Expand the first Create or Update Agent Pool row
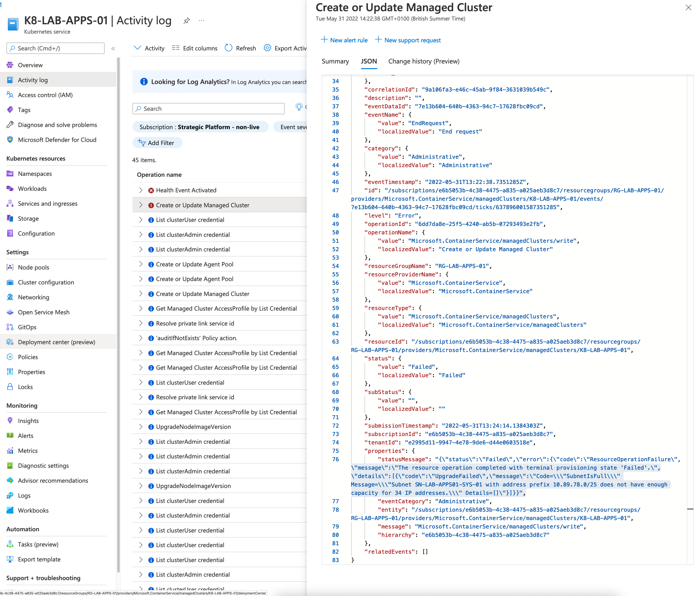 pos(141,264)
